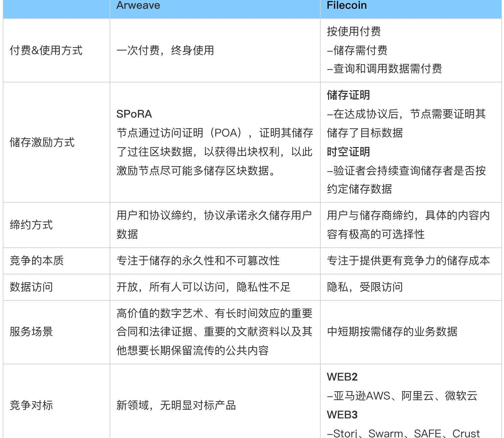Screen dimensions: 504x438
Task: Click the Filecoin column header
Action: click(x=346, y=5)
